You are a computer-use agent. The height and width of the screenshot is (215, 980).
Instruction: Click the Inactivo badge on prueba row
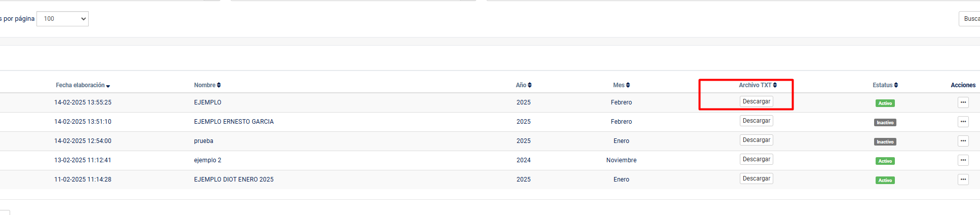click(x=885, y=142)
